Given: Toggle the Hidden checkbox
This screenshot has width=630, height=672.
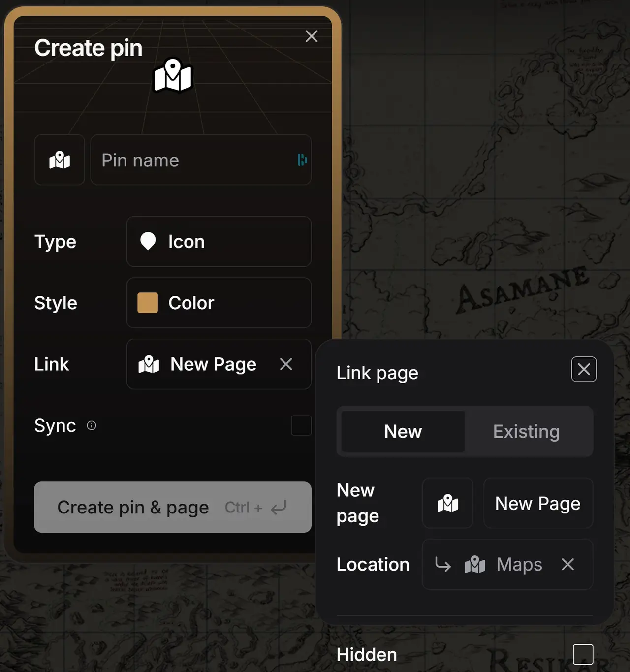Looking at the screenshot, I should point(583,655).
